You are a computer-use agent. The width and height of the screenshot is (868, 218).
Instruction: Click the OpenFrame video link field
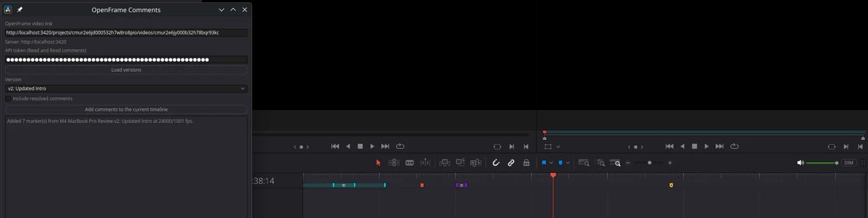click(x=126, y=33)
